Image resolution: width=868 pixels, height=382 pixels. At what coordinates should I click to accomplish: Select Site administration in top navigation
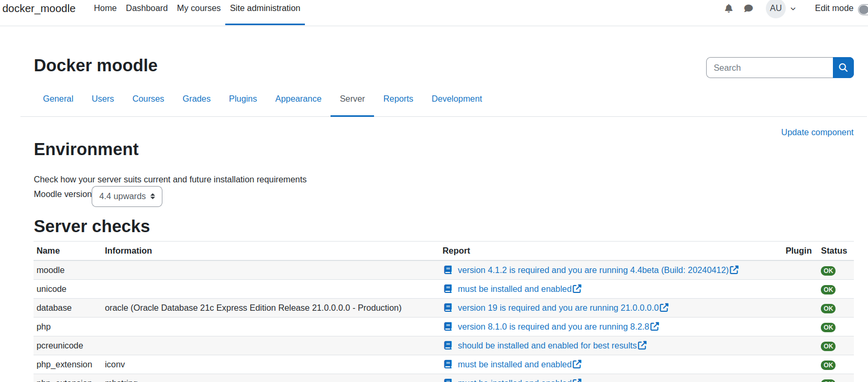[265, 8]
